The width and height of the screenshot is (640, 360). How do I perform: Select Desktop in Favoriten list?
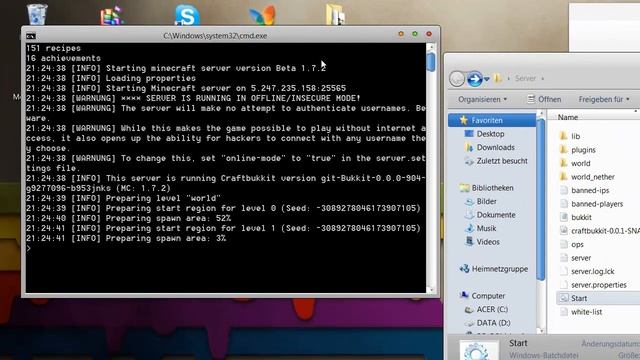[490, 134]
